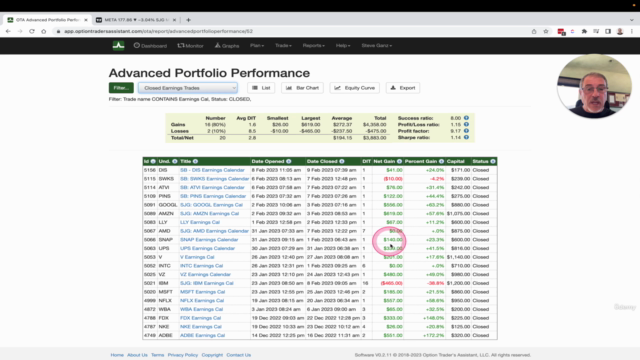The image size is (640, 360).
Task: Go back with browser back arrow
Action: [x=8, y=31]
